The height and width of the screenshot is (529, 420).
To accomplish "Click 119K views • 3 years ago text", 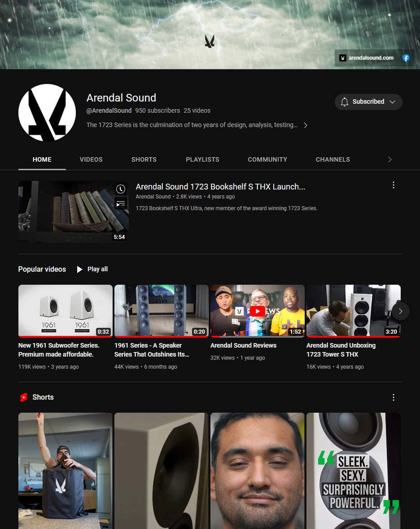I will point(48,367).
